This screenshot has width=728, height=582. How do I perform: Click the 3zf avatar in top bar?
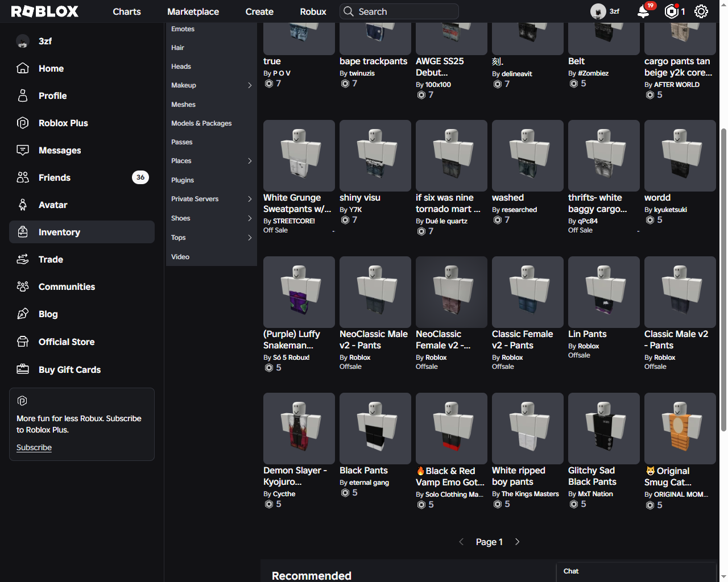pos(598,11)
